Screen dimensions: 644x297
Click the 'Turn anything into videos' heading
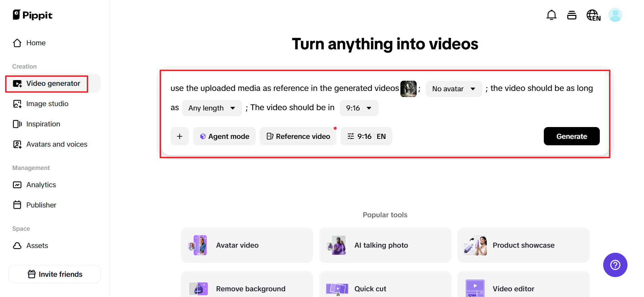[x=385, y=44]
